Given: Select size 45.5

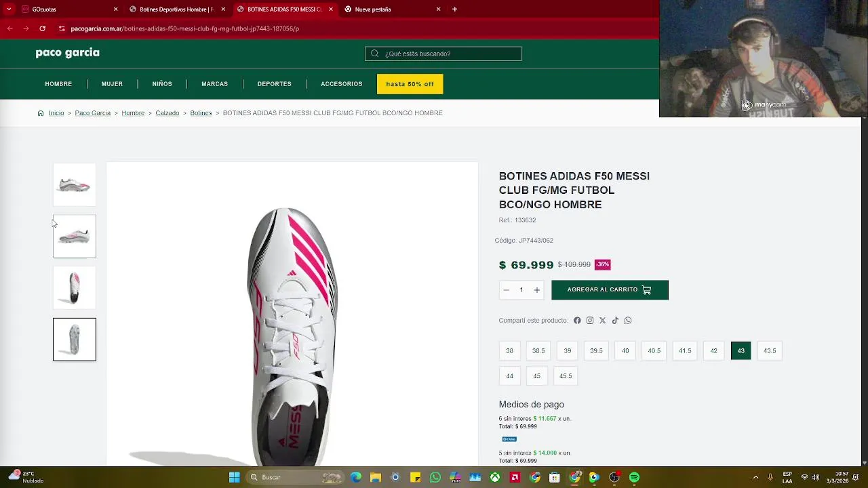Looking at the screenshot, I should [566, 376].
